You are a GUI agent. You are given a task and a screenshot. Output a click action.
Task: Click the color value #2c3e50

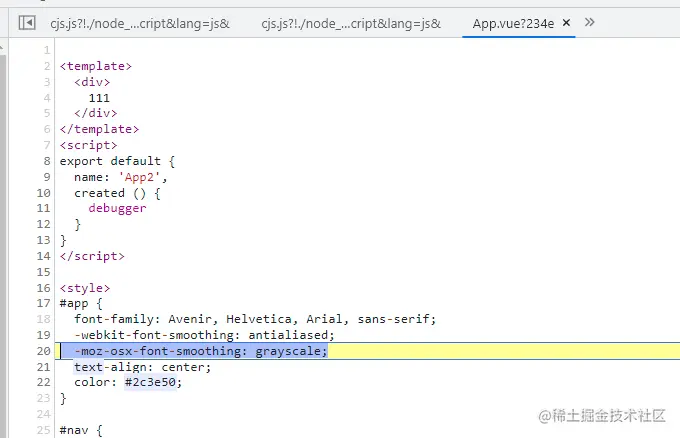pos(150,382)
